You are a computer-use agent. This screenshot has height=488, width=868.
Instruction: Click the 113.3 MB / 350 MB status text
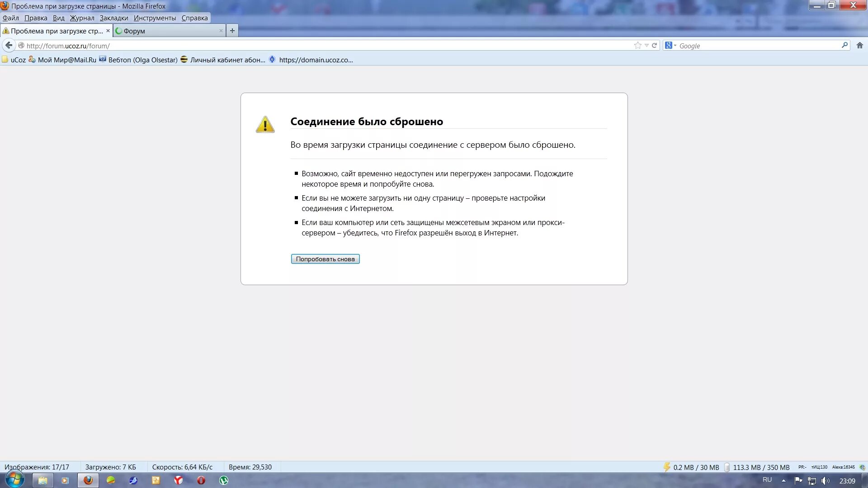[761, 467]
